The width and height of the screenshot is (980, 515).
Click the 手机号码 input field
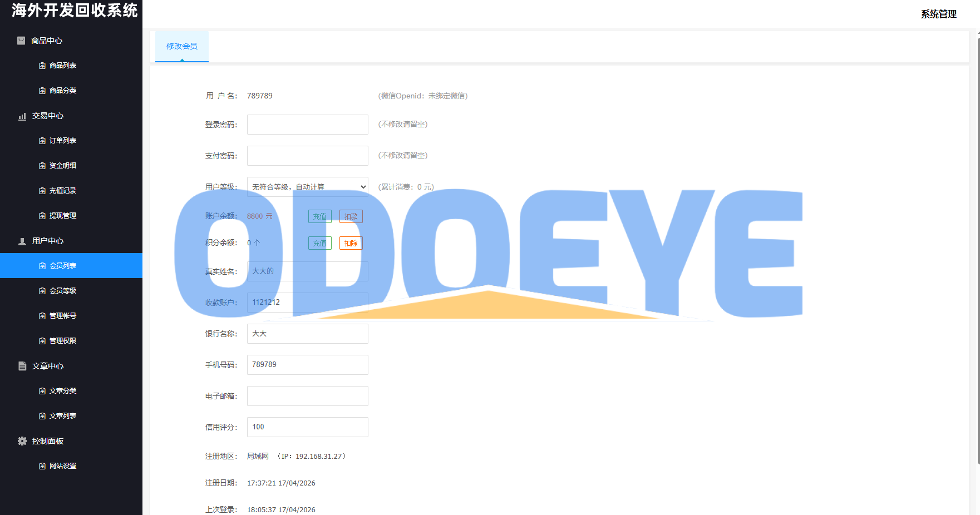pos(308,365)
